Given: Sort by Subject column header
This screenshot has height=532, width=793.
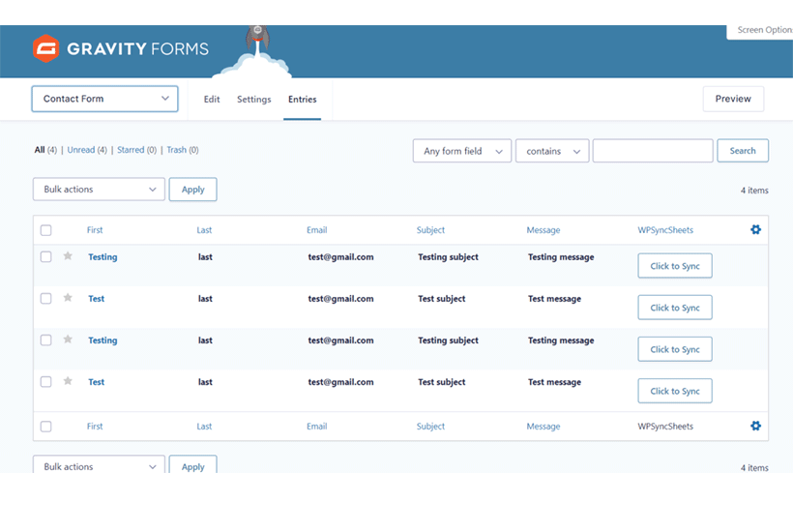Looking at the screenshot, I should tap(430, 230).
